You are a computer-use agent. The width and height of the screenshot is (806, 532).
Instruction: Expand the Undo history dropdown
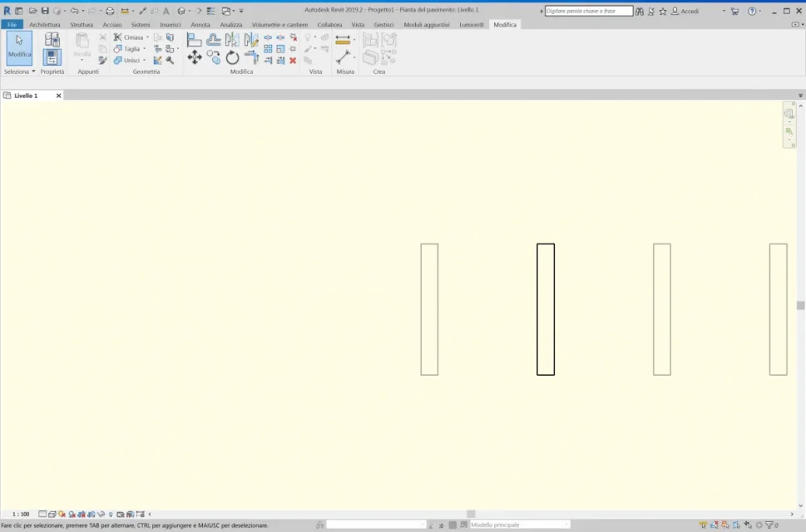(82, 11)
